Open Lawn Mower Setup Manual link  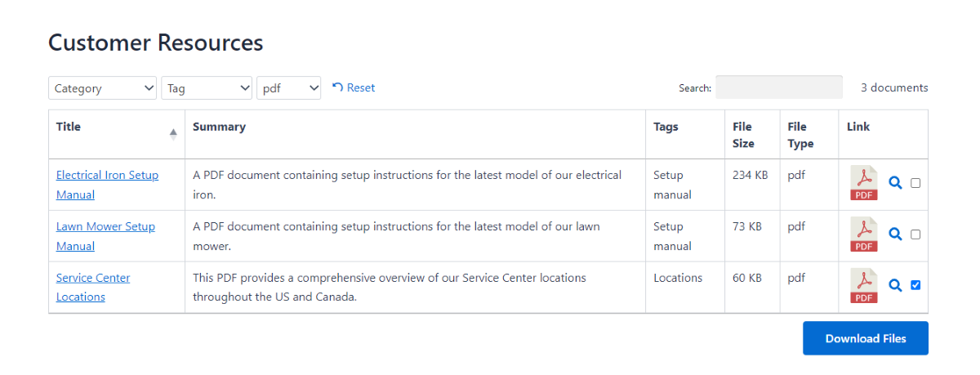(x=105, y=236)
